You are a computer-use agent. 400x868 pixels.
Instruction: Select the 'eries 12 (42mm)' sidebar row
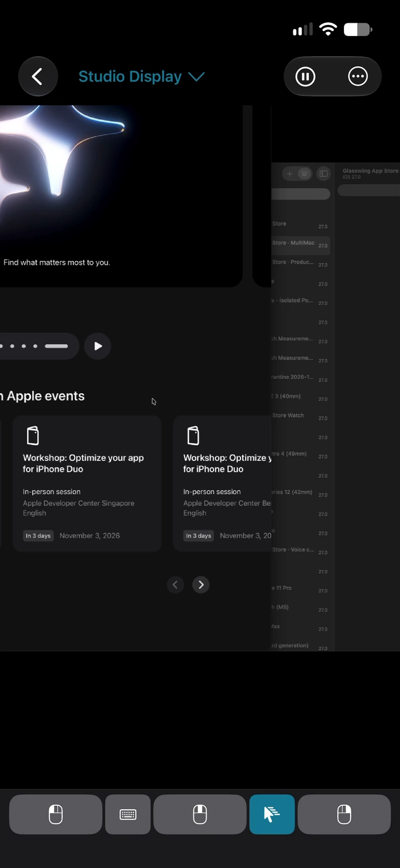tap(301, 494)
